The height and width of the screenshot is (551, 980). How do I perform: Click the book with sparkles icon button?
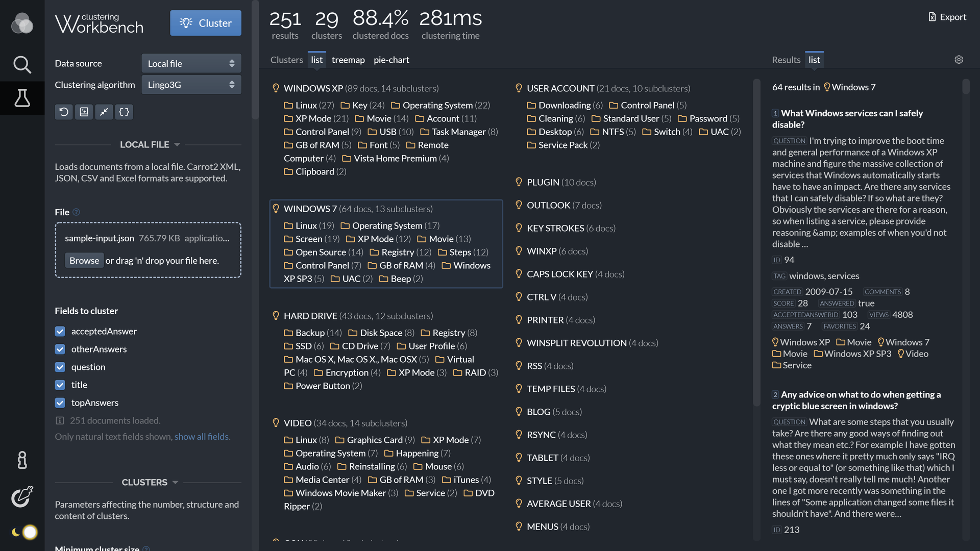(84, 112)
